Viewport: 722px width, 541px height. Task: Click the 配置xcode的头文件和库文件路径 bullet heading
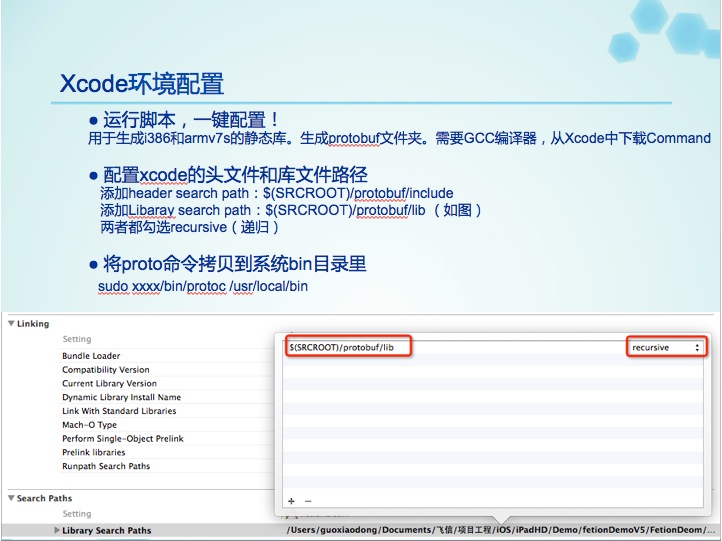tap(235, 175)
